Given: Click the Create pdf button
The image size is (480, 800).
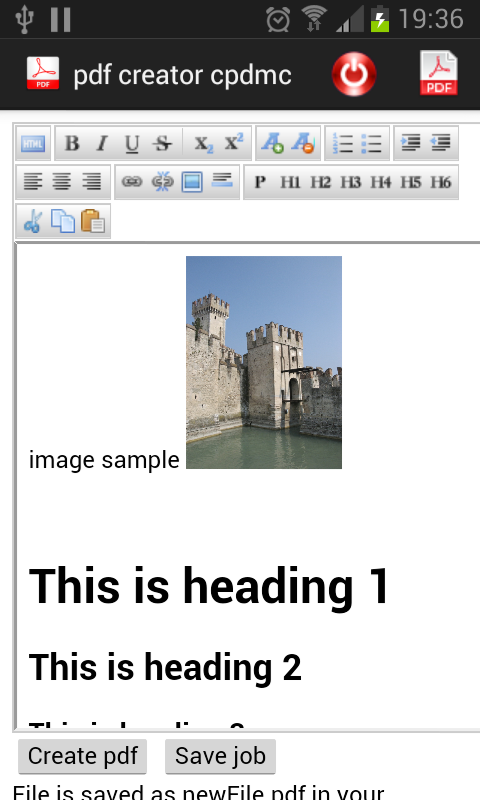Looking at the screenshot, I should pyautogui.click(x=83, y=756).
